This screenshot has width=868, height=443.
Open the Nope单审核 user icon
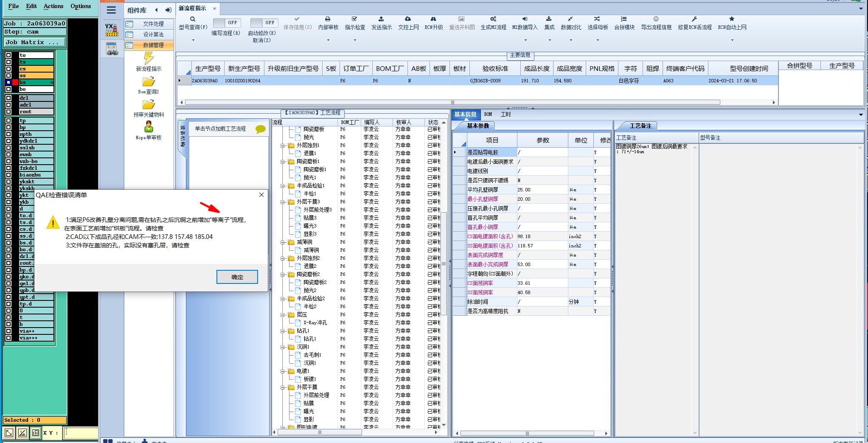(149, 127)
